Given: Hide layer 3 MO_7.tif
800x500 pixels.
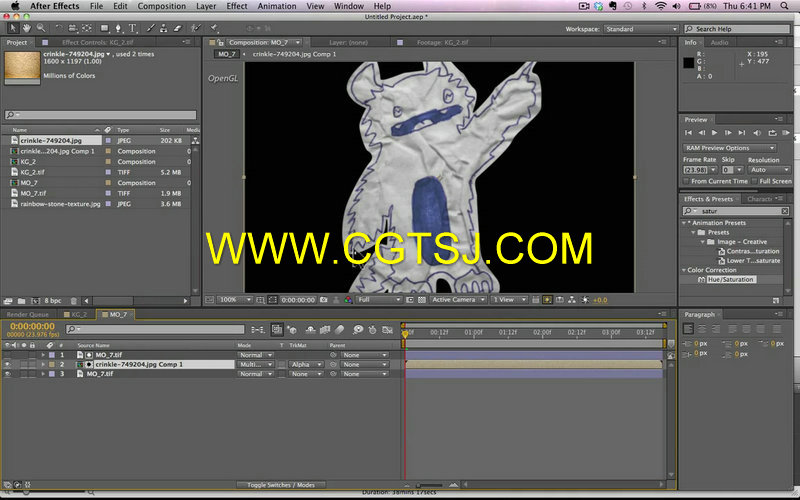Looking at the screenshot, I should point(7,374).
